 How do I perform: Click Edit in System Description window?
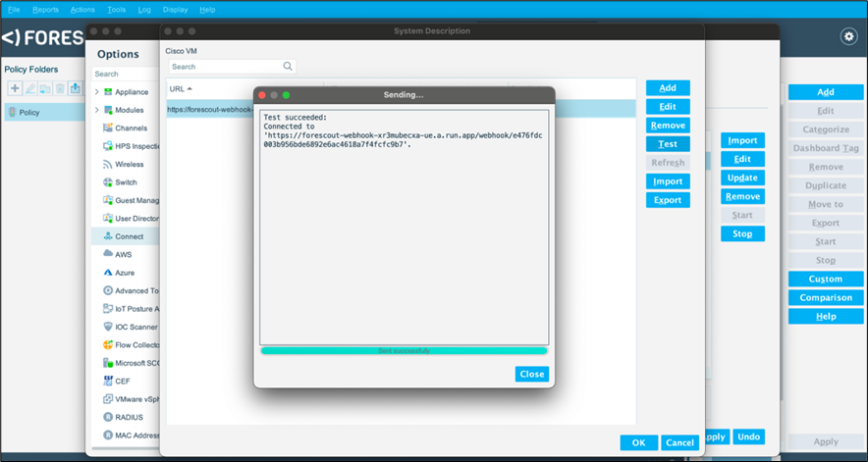click(668, 107)
